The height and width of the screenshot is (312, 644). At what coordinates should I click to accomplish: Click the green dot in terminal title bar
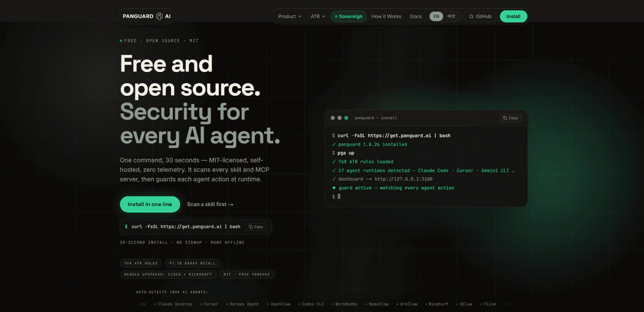click(346, 118)
